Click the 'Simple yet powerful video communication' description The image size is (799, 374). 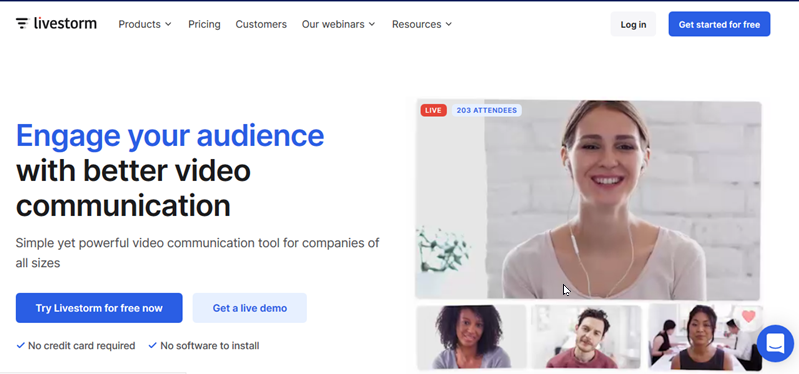coord(197,253)
